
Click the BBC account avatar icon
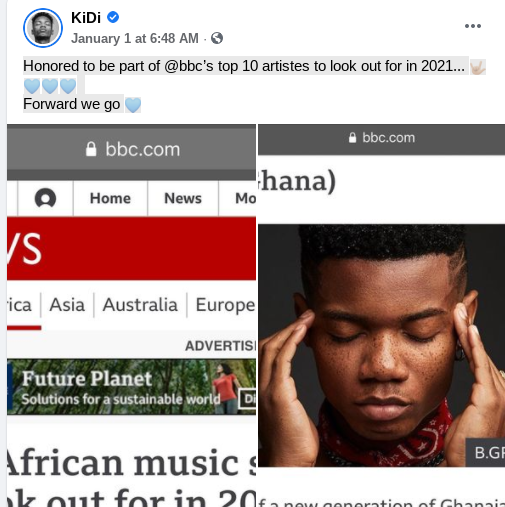pos(45,198)
